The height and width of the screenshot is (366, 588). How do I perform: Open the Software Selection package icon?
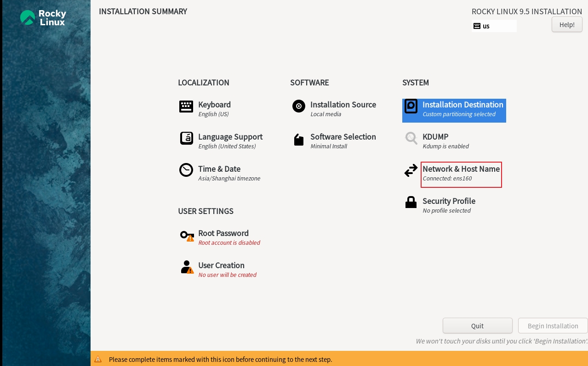(x=299, y=140)
